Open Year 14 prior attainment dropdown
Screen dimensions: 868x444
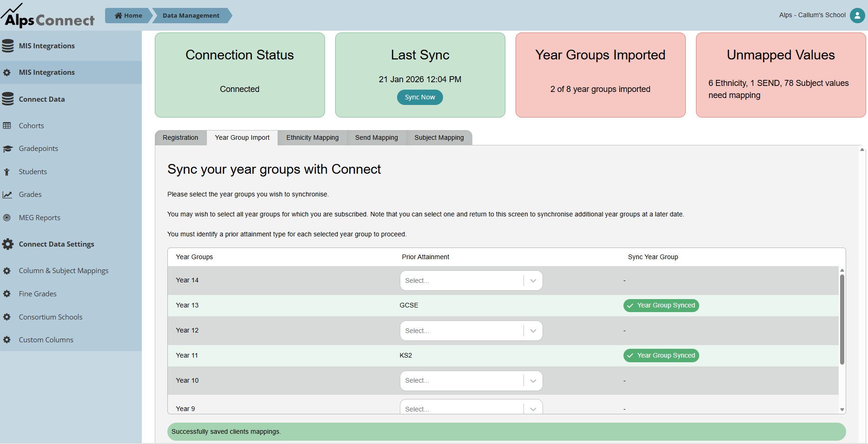click(471, 281)
